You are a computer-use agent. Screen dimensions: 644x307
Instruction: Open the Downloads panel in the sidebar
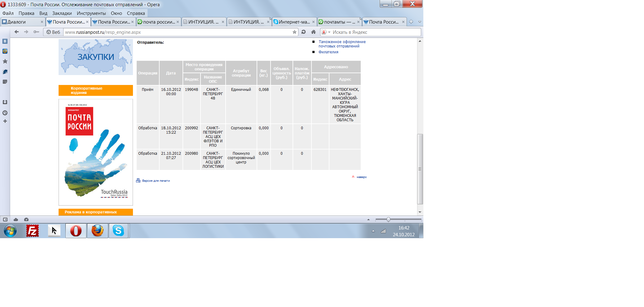tap(5, 102)
